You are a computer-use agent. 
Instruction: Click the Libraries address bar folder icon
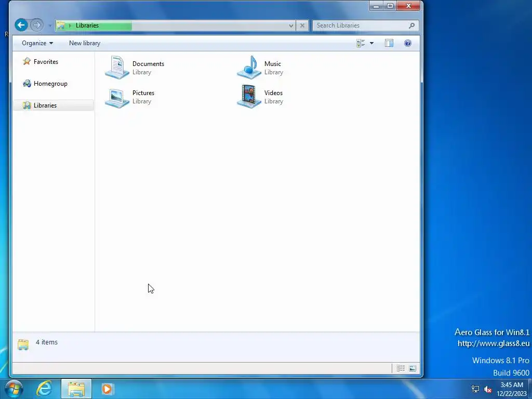click(x=61, y=25)
